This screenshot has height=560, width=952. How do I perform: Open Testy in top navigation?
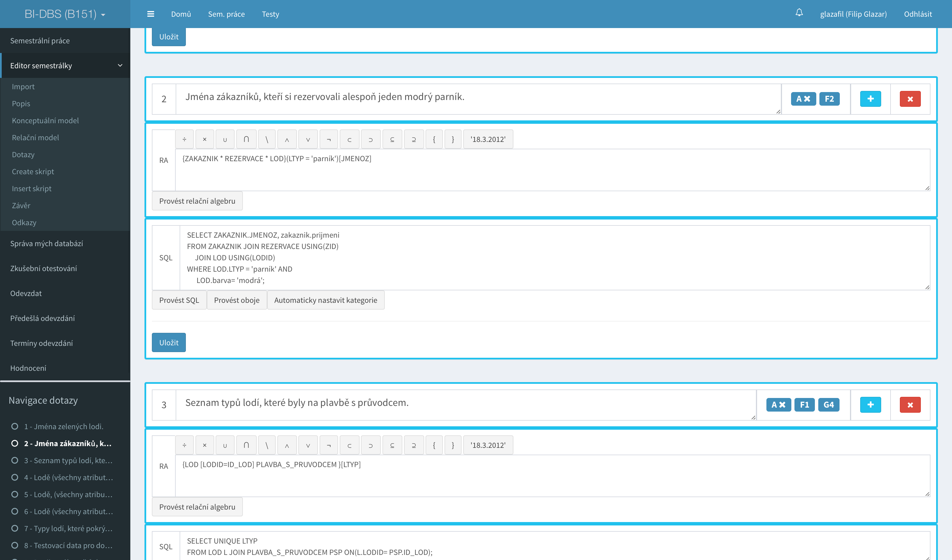pos(271,14)
